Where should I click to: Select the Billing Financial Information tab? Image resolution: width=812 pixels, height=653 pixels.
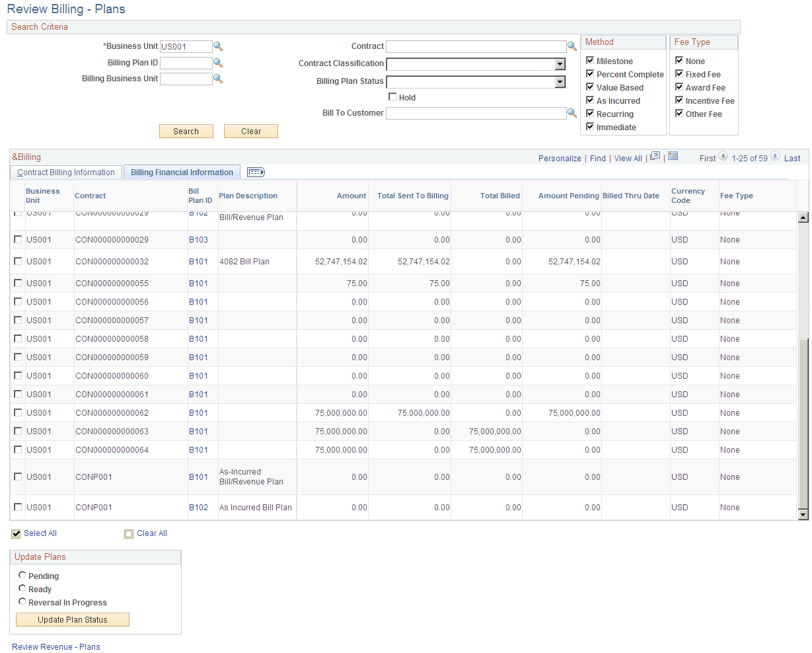[181, 172]
